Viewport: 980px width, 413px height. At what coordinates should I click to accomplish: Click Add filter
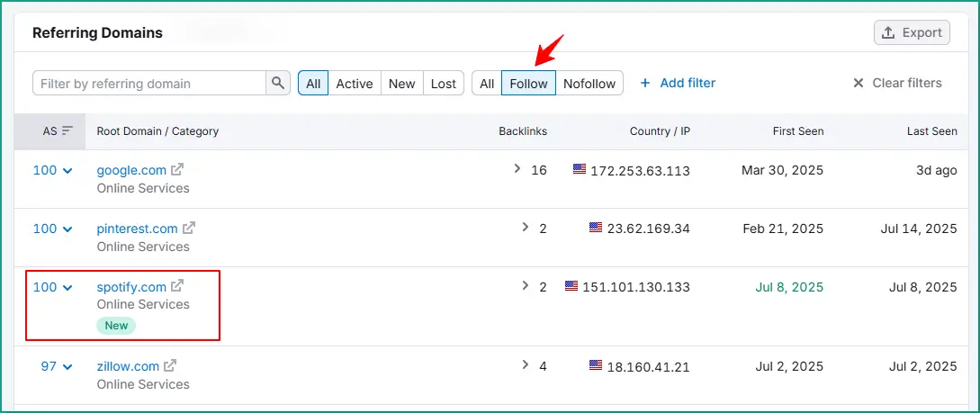click(679, 83)
